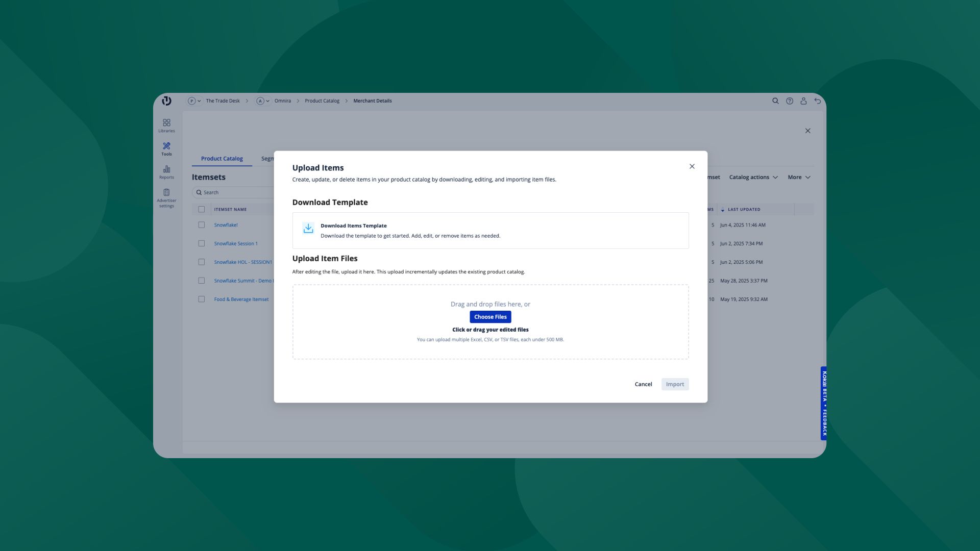Open the Kokai Beta Feedback side tab
The width and height of the screenshot is (980, 551).
(824, 403)
